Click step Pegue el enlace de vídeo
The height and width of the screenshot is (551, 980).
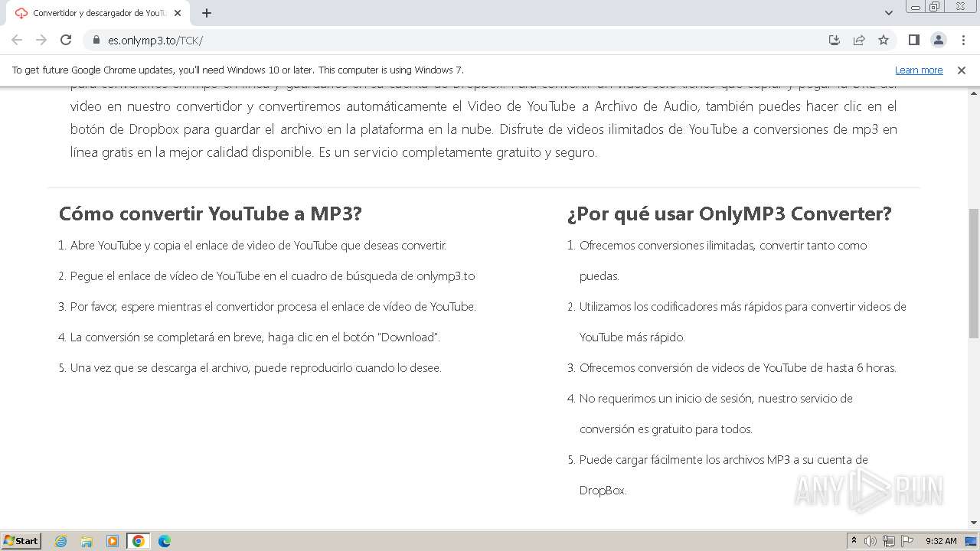(x=273, y=276)
